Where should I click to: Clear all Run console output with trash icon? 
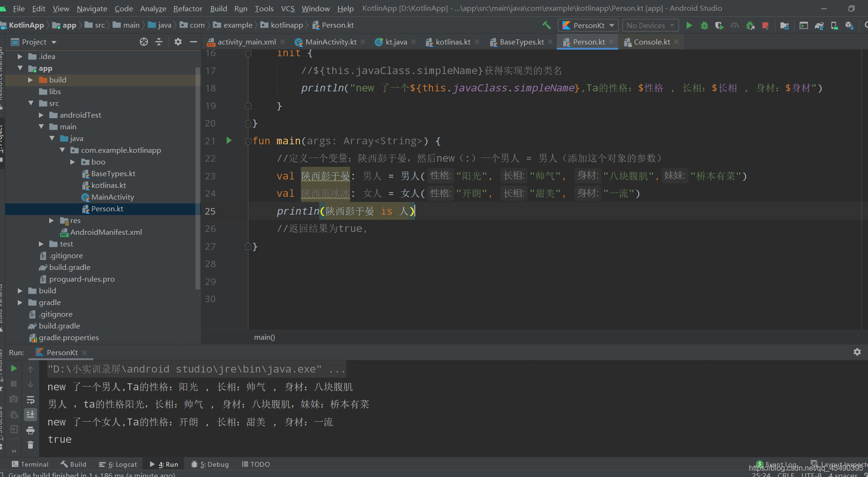coord(30,445)
